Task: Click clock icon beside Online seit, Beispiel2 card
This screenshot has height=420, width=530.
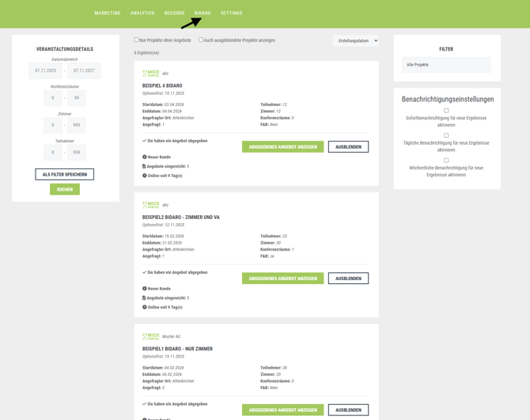Action: [145, 307]
